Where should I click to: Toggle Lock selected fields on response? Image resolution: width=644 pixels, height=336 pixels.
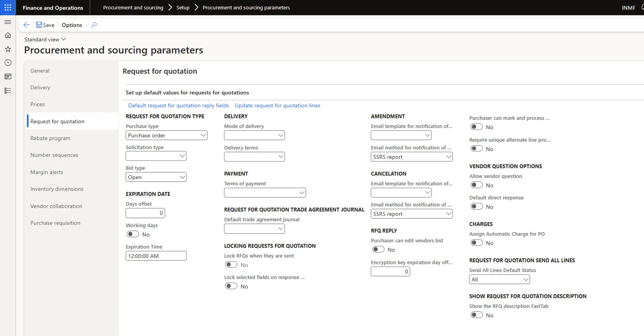pos(231,286)
